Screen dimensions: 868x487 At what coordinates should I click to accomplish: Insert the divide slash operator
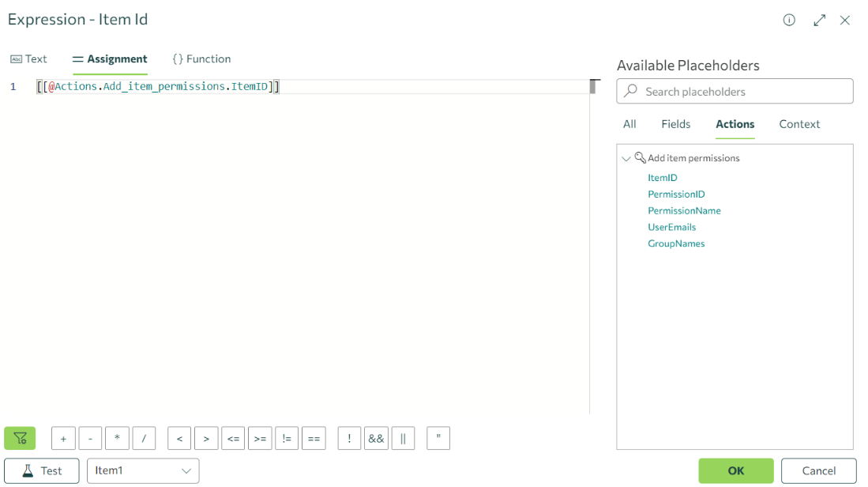[x=144, y=438]
